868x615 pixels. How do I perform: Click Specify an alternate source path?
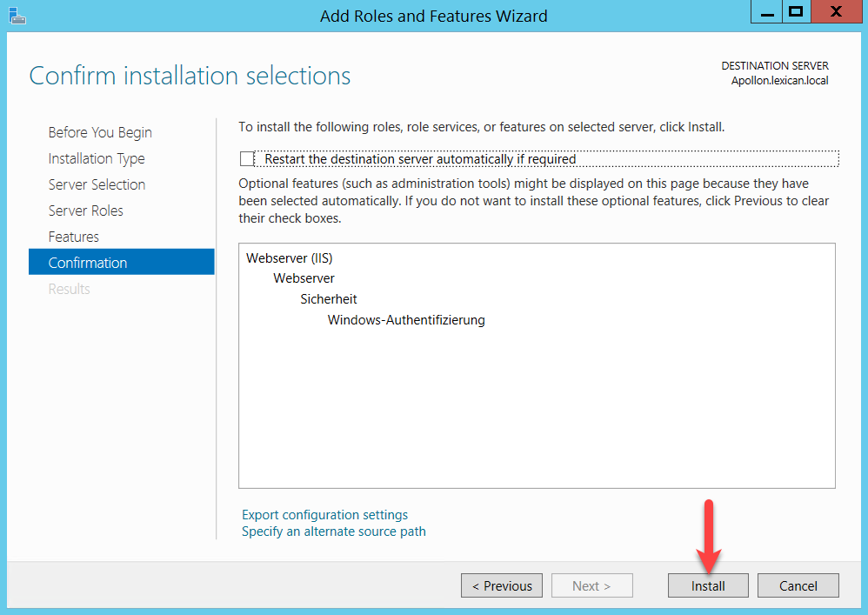(x=334, y=531)
